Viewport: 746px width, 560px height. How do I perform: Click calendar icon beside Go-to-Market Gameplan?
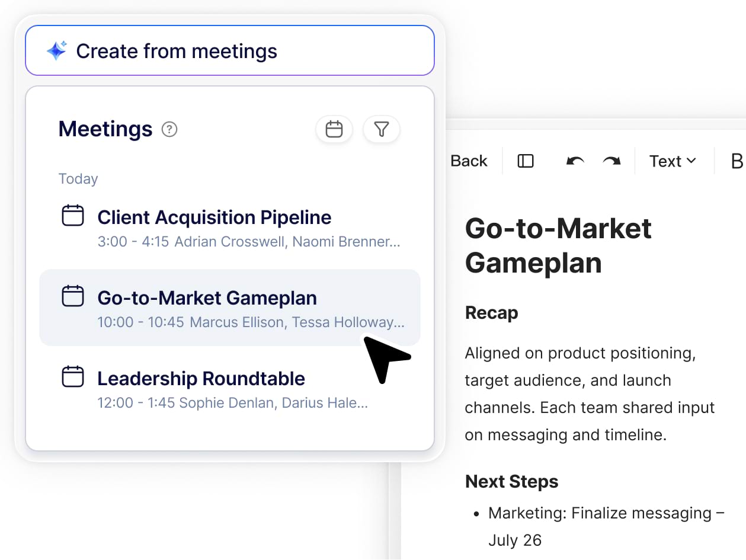[x=73, y=296]
